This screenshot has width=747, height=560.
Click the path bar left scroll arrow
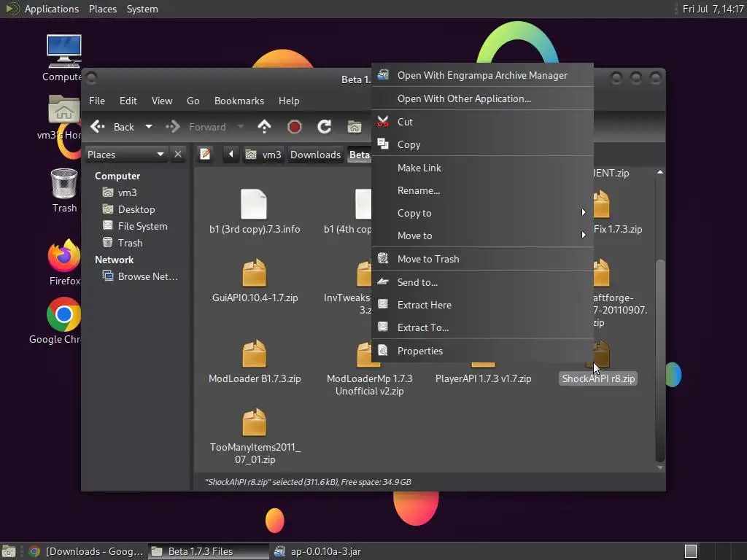click(x=231, y=155)
